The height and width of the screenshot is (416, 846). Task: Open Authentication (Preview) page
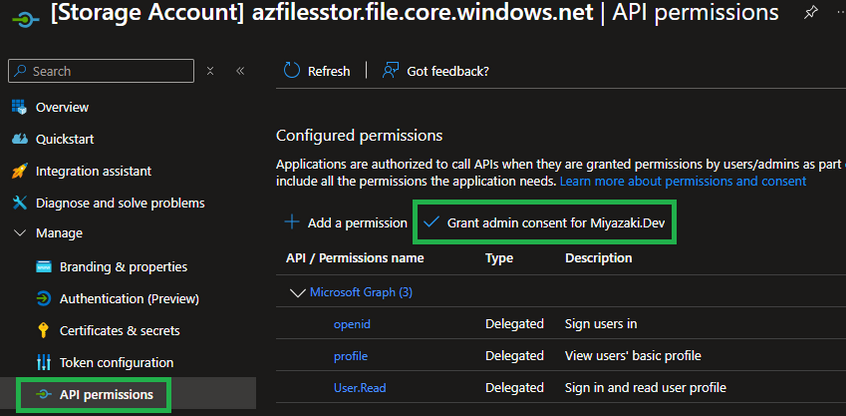point(128,299)
